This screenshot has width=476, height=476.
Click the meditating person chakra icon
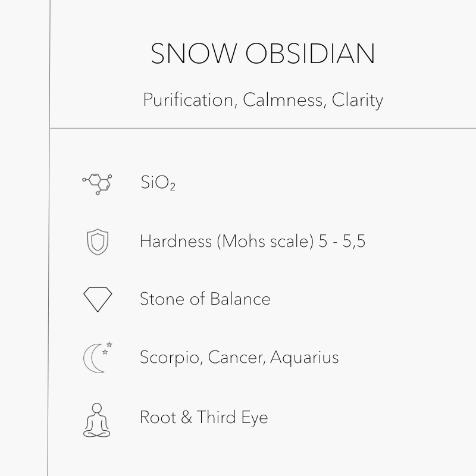97,420
